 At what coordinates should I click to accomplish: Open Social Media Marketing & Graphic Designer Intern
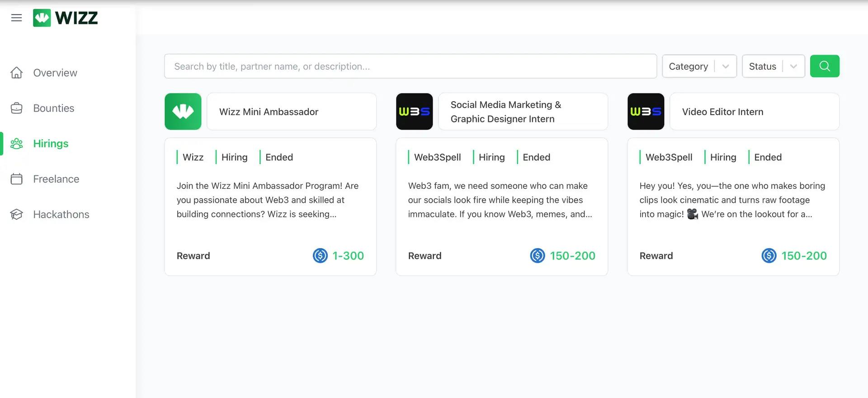point(505,112)
